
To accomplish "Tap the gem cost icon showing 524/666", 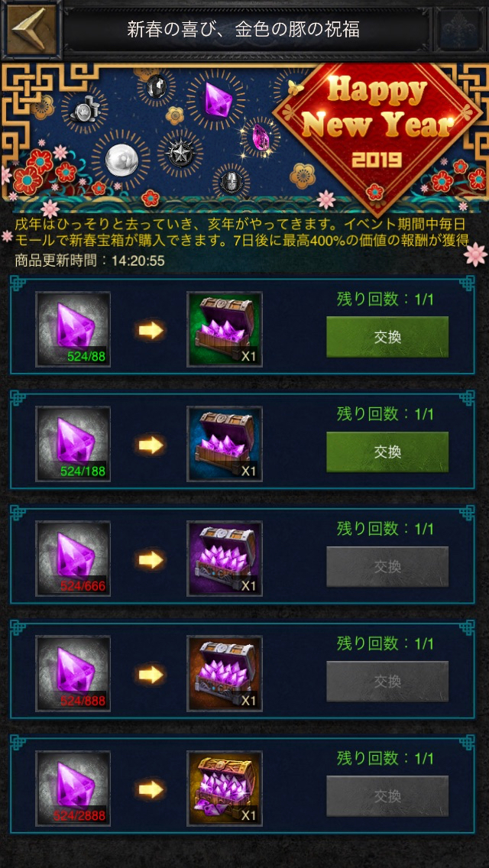I will click(73, 559).
